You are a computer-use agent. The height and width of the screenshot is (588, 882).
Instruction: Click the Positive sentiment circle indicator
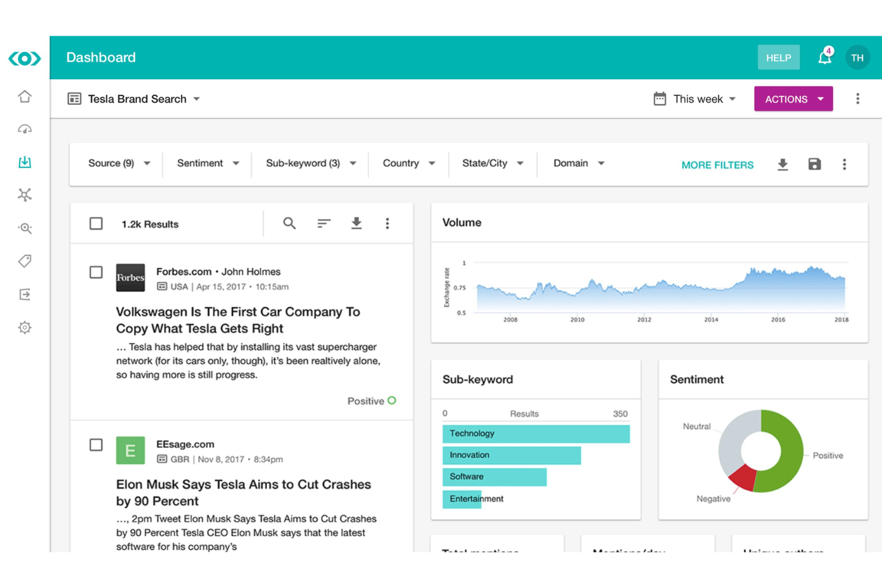tap(392, 400)
